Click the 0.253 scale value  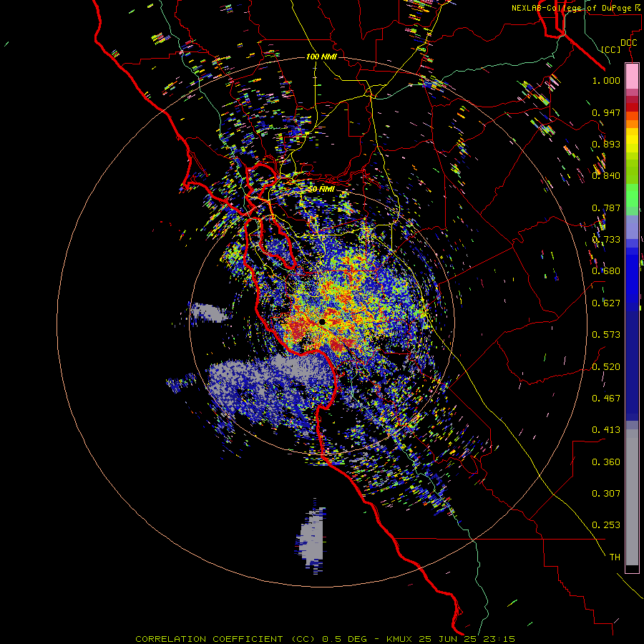[606, 525]
